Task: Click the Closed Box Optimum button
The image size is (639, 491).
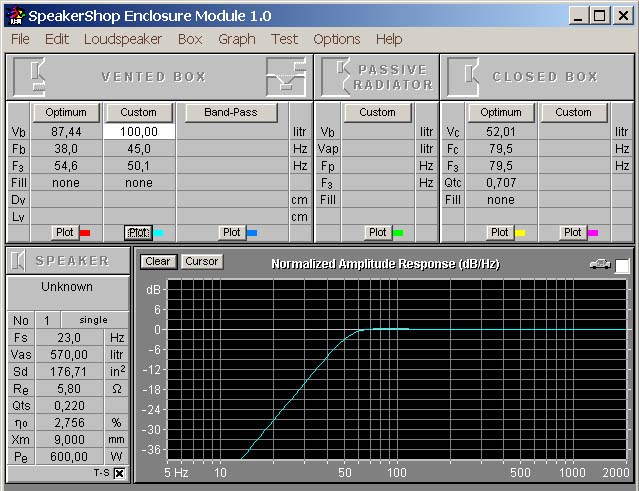Action: pos(501,112)
